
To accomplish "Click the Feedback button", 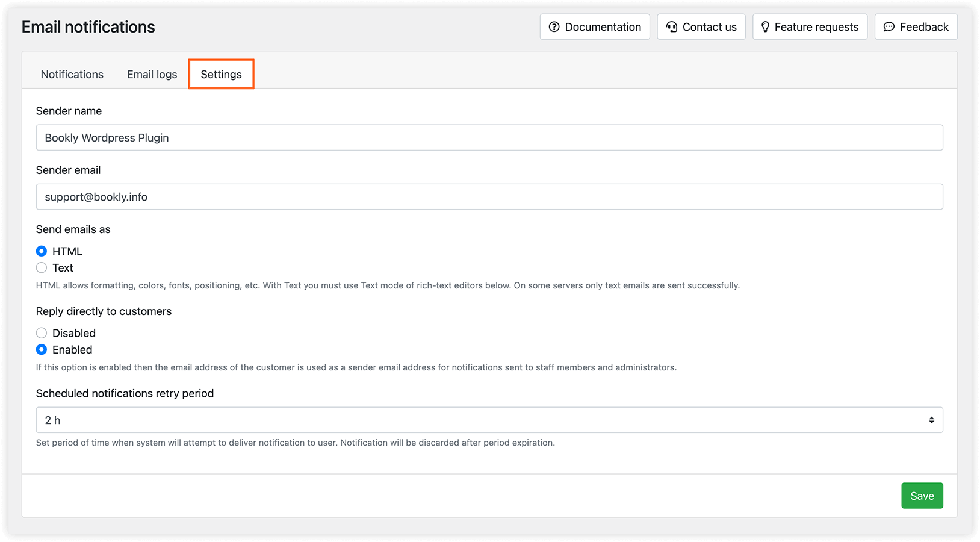I will [x=916, y=27].
